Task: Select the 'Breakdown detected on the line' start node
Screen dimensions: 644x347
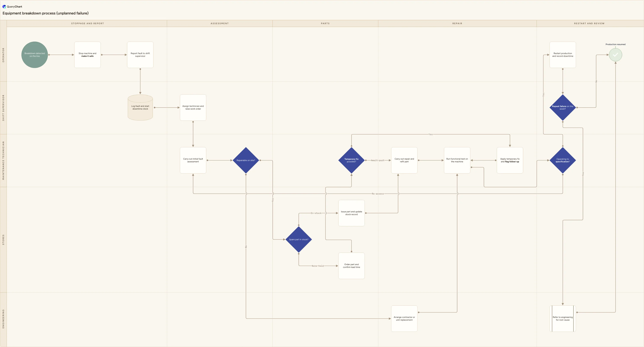Action: coord(35,55)
